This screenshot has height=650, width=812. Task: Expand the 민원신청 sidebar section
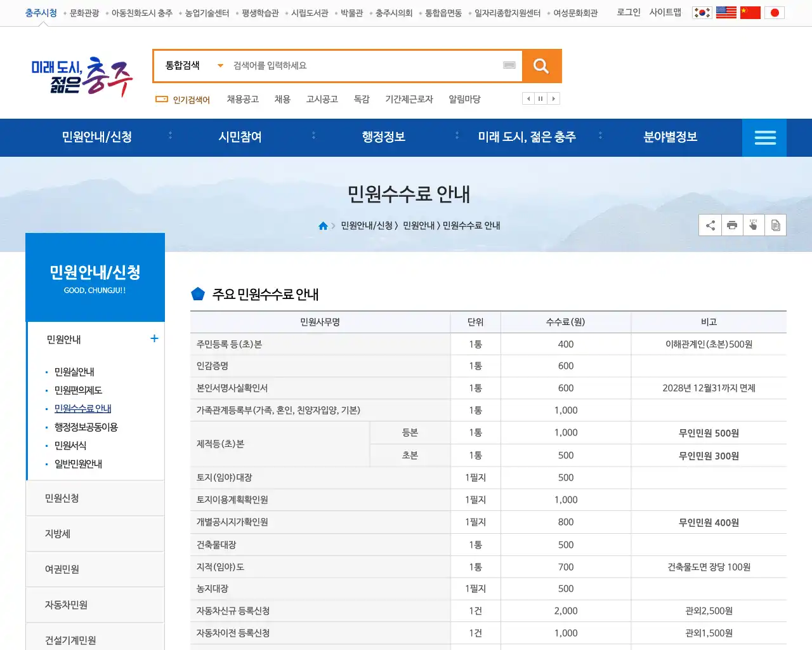pos(95,498)
